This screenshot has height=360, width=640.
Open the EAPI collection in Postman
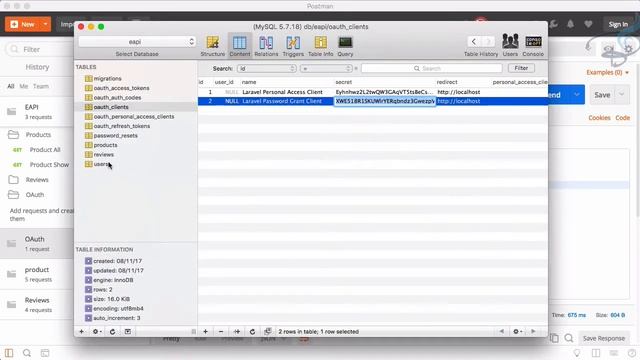coord(37,111)
